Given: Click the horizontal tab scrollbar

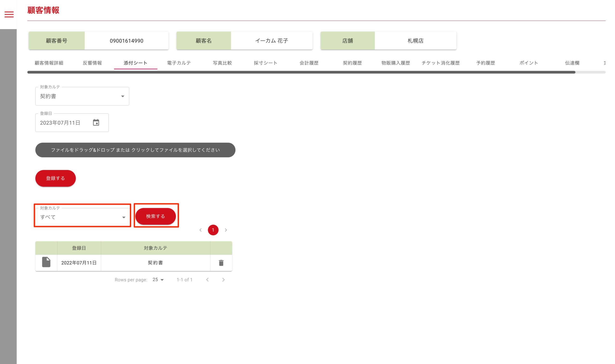Looking at the screenshot, I should (x=301, y=72).
